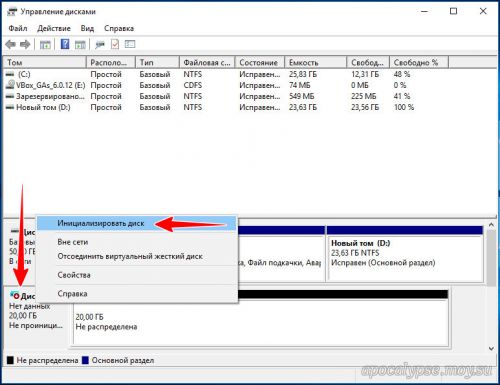Select Отсоединить виртуальный жесткий диск
Screen dimensions: 500x385
[x=137, y=257]
